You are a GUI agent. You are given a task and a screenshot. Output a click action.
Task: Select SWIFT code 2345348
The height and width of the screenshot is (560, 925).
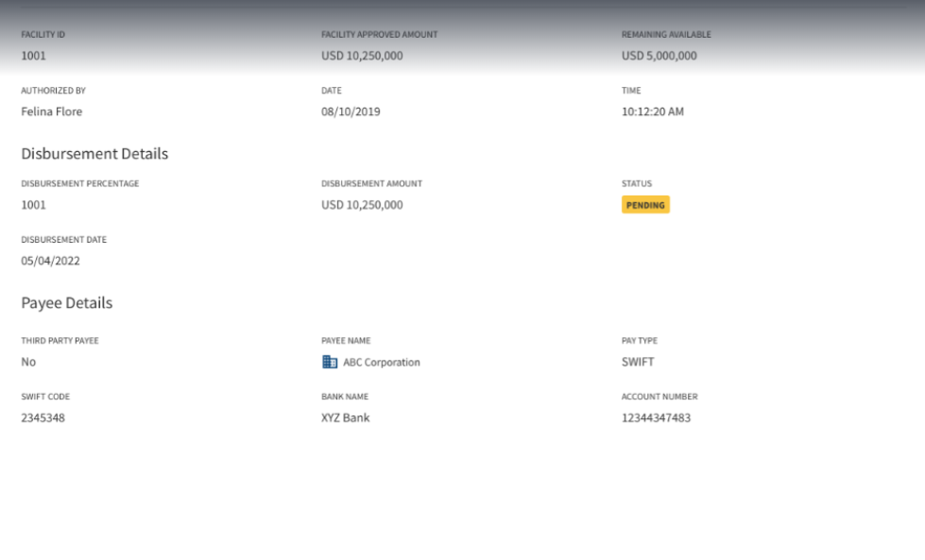[x=43, y=417]
